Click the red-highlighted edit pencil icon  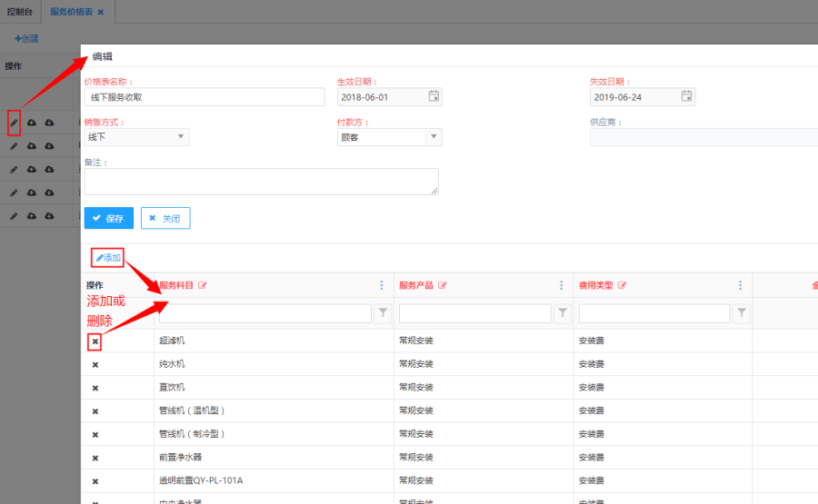coord(14,123)
